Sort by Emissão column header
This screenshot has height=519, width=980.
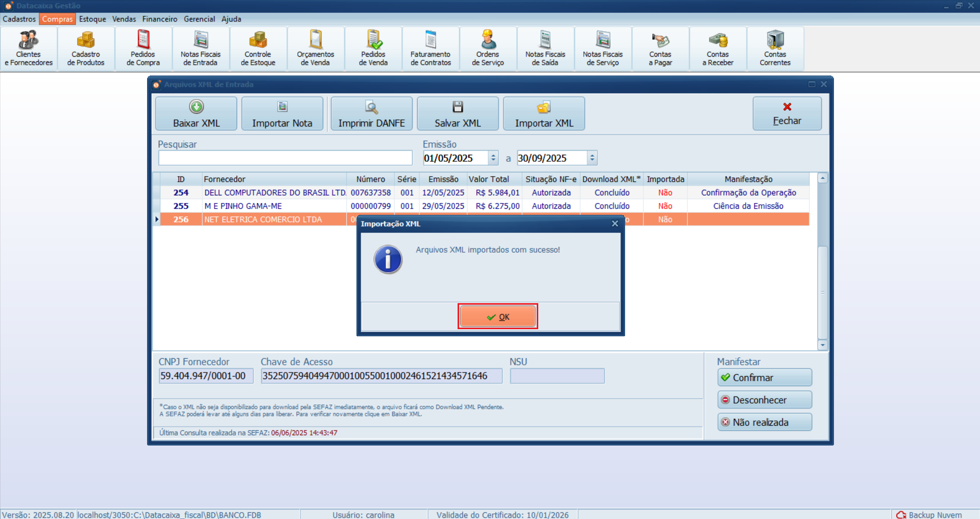[443, 179]
